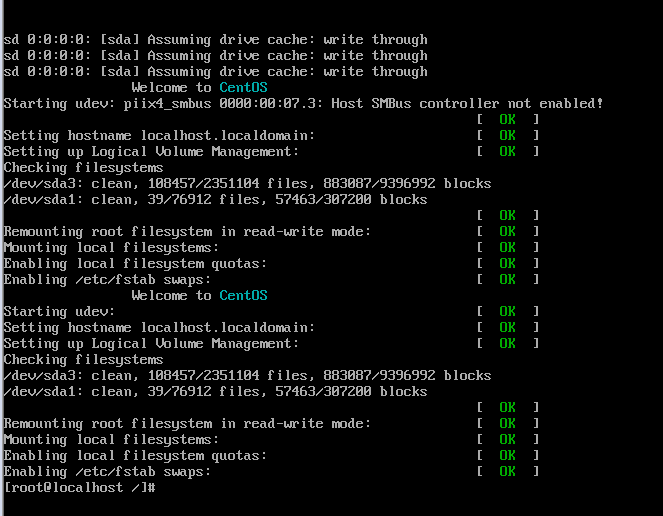Screen dimensions: 663x516
Task: Click 'Enabling /etc/fstab swaps:' directly above a Welcome to CentOS line
Action: [x=107, y=279]
